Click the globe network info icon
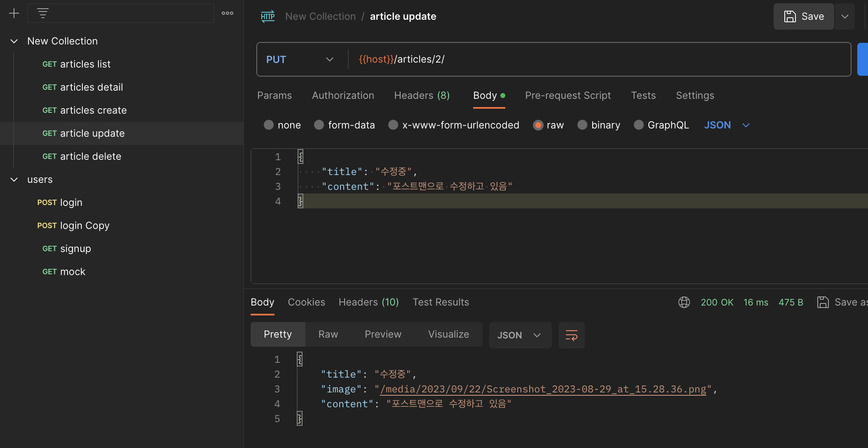This screenshot has width=868, height=448. tap(684, 302)
